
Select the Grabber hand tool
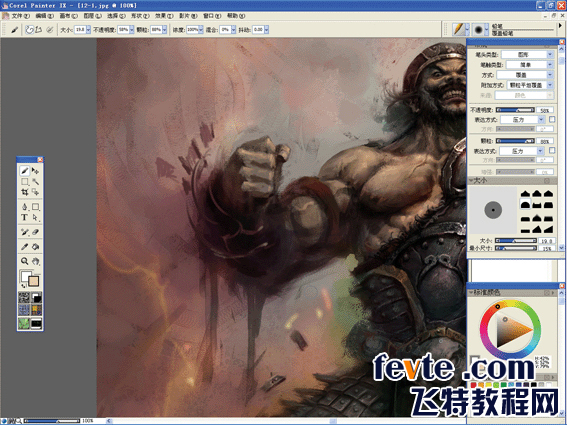[35, 261]
